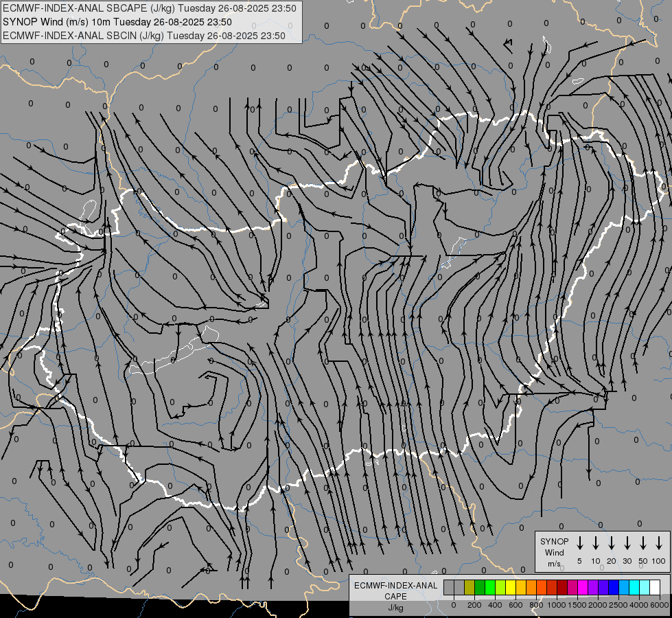
Task: Click the 400 value on CAPE scale
Action: click(x=495, y=605)
